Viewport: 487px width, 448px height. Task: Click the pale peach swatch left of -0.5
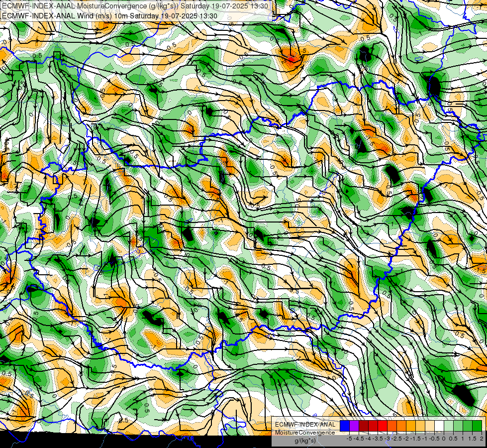click(x=430, y=426)
